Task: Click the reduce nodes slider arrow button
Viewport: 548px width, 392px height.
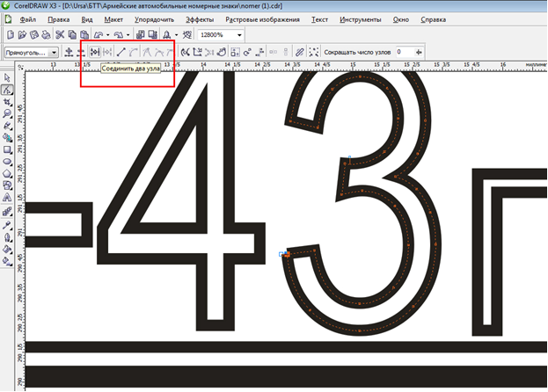Action: click(419, 53)
